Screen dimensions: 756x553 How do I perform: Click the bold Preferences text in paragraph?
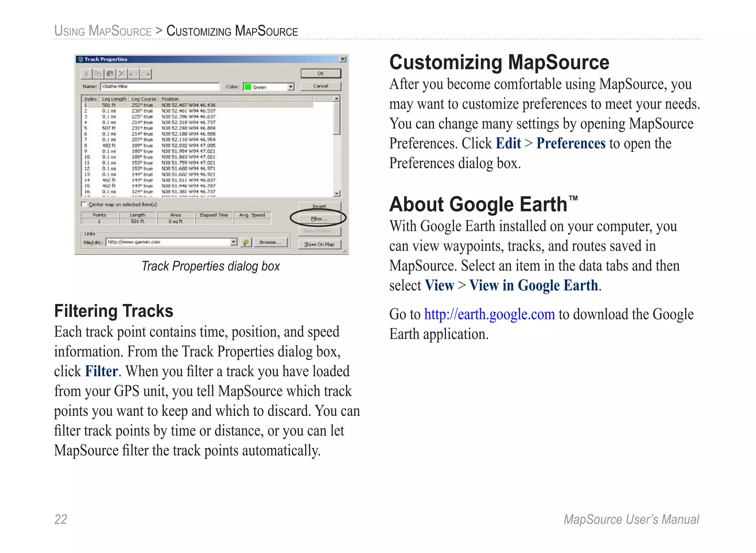571,144
